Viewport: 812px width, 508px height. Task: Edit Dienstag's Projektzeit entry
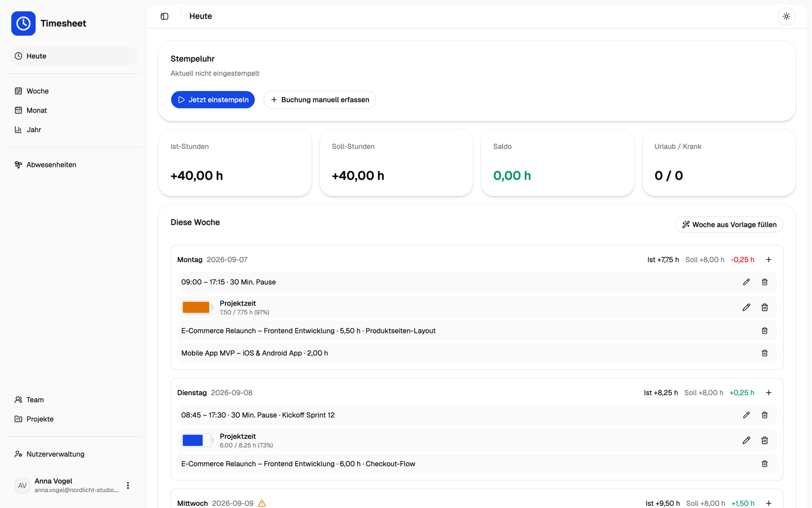coord(746,440)
